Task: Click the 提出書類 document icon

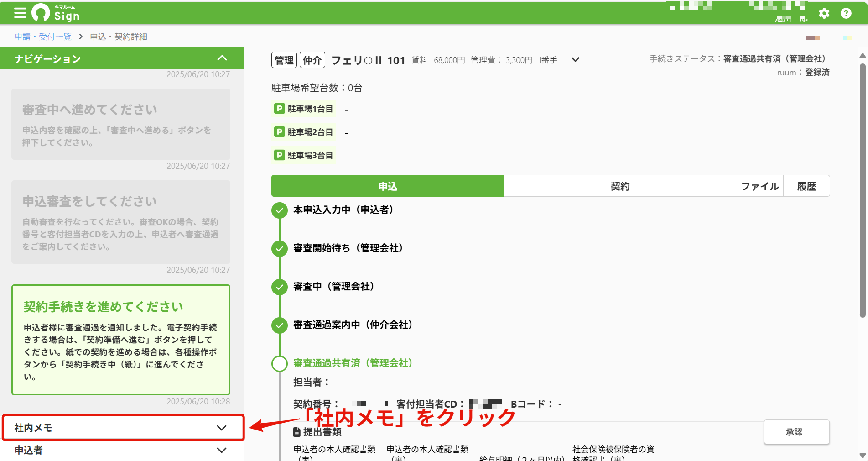Action: tap(297, 432)
